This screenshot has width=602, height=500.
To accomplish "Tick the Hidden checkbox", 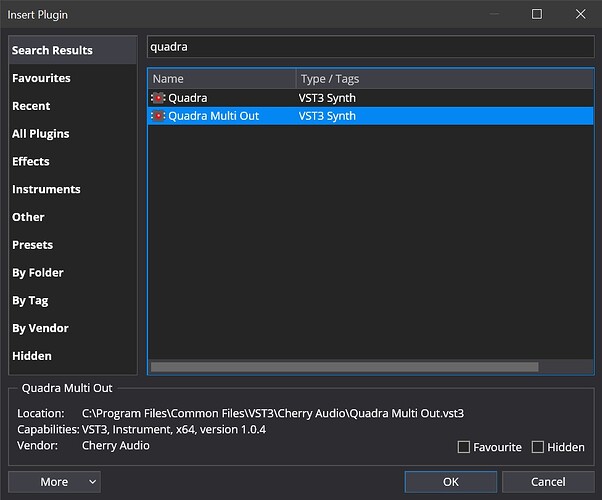I will (x=538, y=447).
